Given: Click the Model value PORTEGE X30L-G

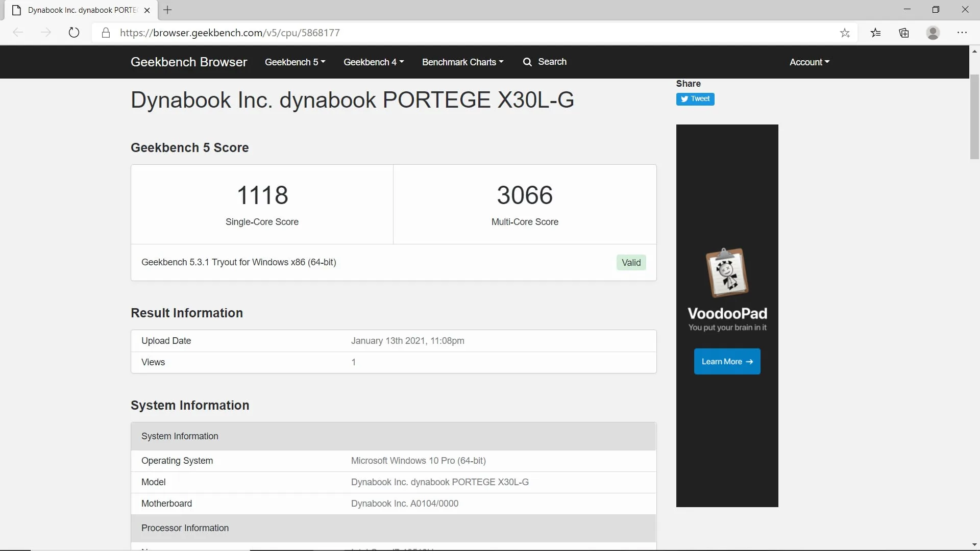Looking at the screenshot, I should [439, 482].
